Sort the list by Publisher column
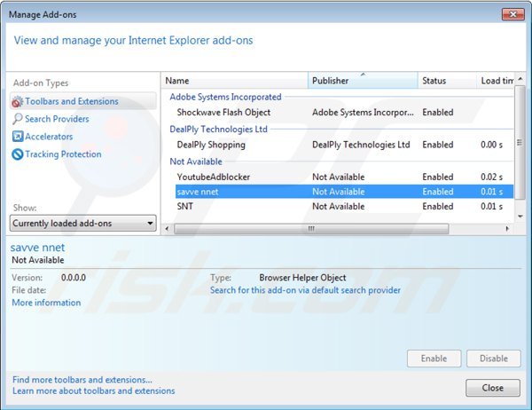This screenshot has height=410, width=532. (363, 81)
